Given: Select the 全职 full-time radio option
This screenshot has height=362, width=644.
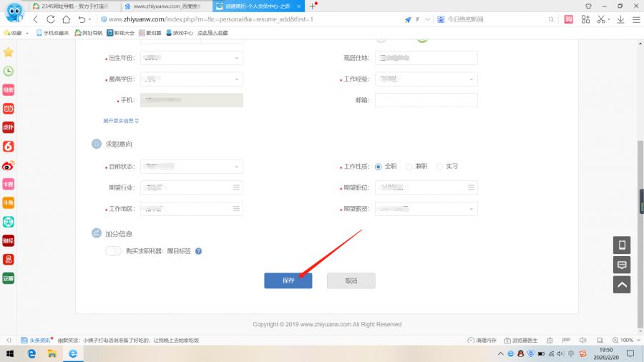Looking at the screenshot, I should coord(379,167).
